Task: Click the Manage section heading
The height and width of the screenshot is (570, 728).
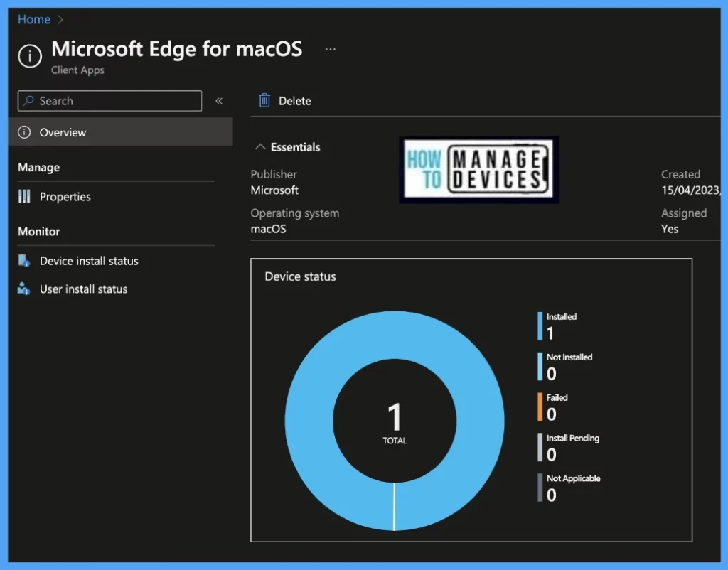Action: 39,168
